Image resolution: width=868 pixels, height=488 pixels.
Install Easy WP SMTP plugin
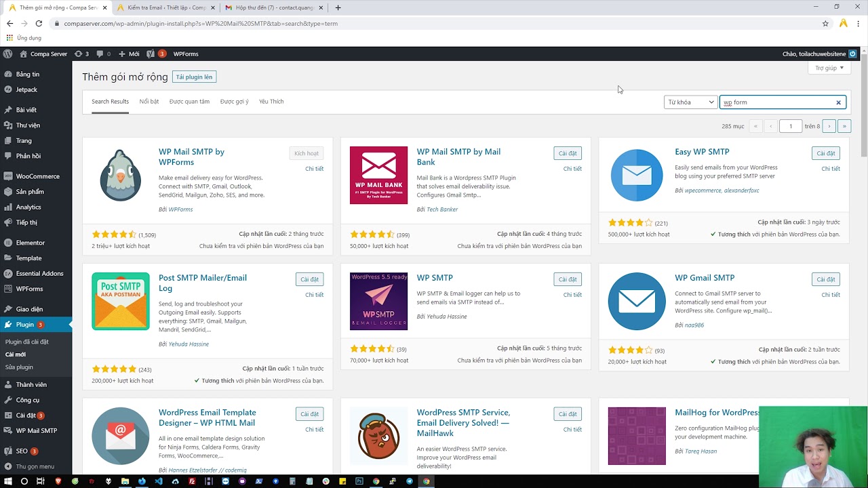tap(826, 154)
